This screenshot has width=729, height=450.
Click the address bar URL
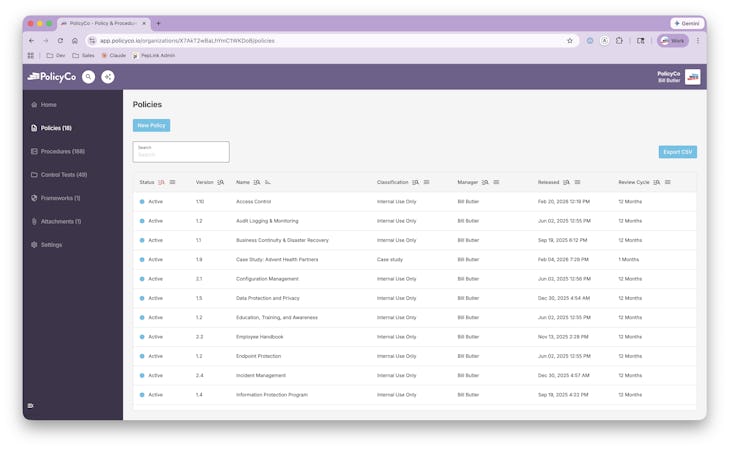click(x=187, y=41)
